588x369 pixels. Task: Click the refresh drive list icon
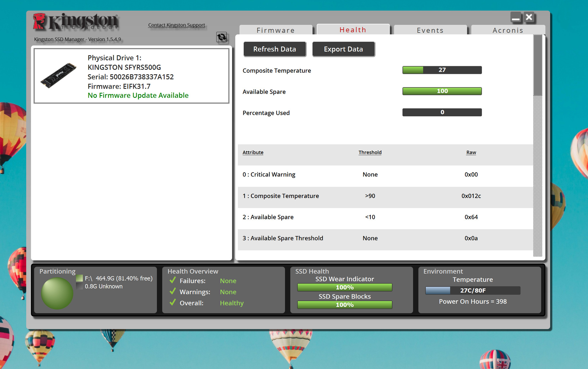pos(221,37)
